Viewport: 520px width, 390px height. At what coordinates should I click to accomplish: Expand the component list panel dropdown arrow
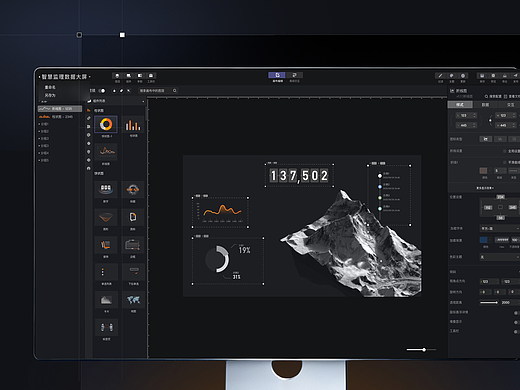tap(143, 101)
